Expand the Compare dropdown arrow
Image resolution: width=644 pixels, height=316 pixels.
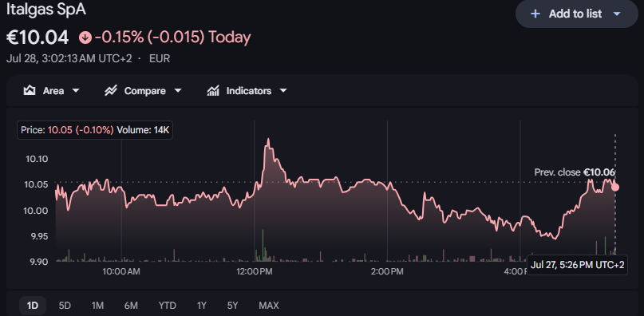tap(177, 91)
